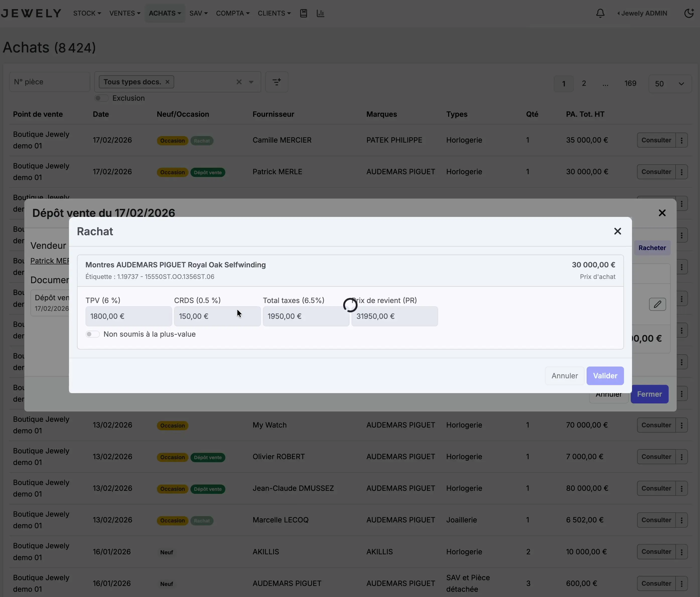Open the more options menu for Patrick MERLE row
Image resolution: width=700 pixels, height=597 pixels.
(681, 172)
